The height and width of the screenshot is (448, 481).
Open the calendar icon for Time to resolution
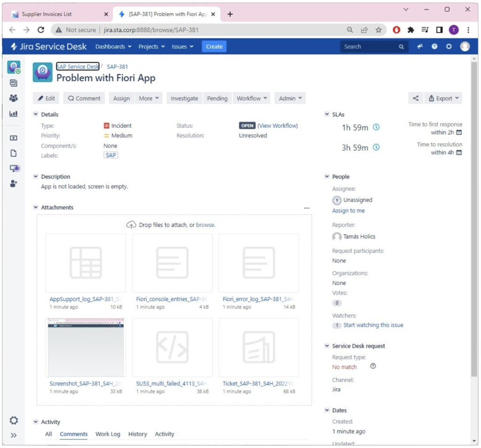pos(459,153)
